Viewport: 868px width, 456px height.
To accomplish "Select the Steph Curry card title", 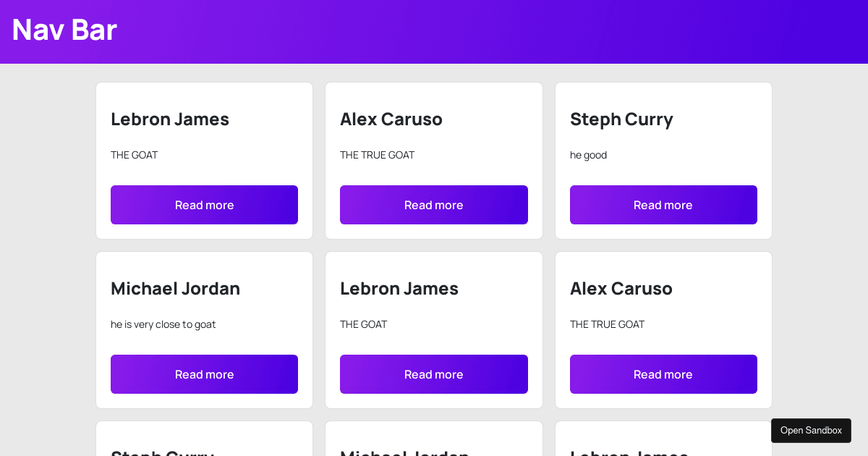I will 621,119.
